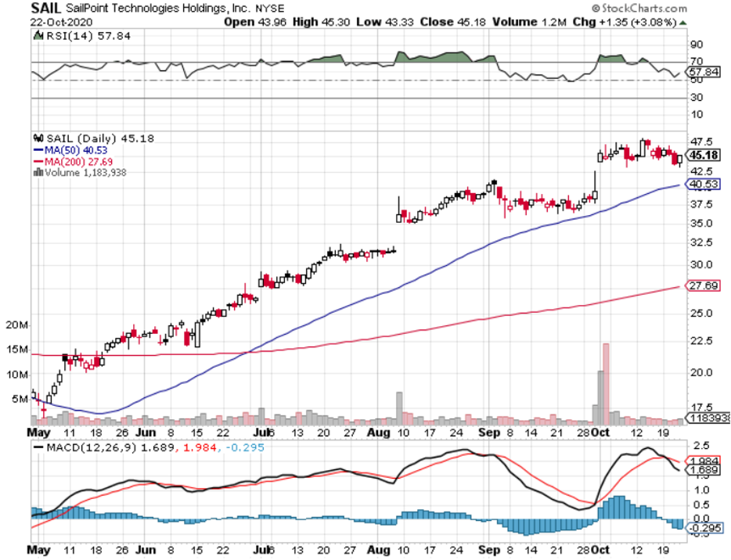
Task: Click the red 1.984 signal value in MACD legend
Action: pyautogui.click(x=200, y=447)
